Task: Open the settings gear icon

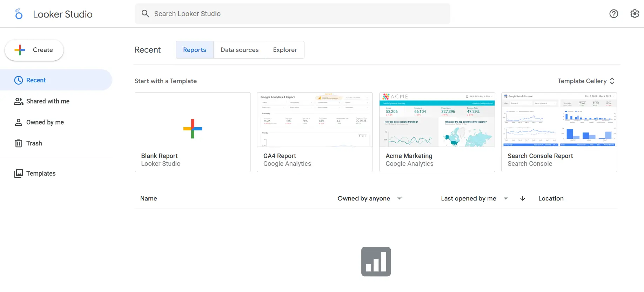Action: point(635,14)
